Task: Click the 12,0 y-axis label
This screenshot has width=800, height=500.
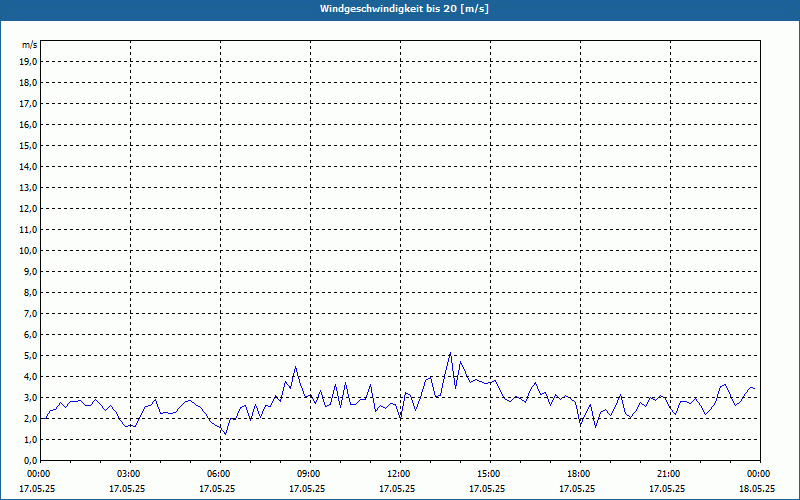Action: click(x=28, y=208)
